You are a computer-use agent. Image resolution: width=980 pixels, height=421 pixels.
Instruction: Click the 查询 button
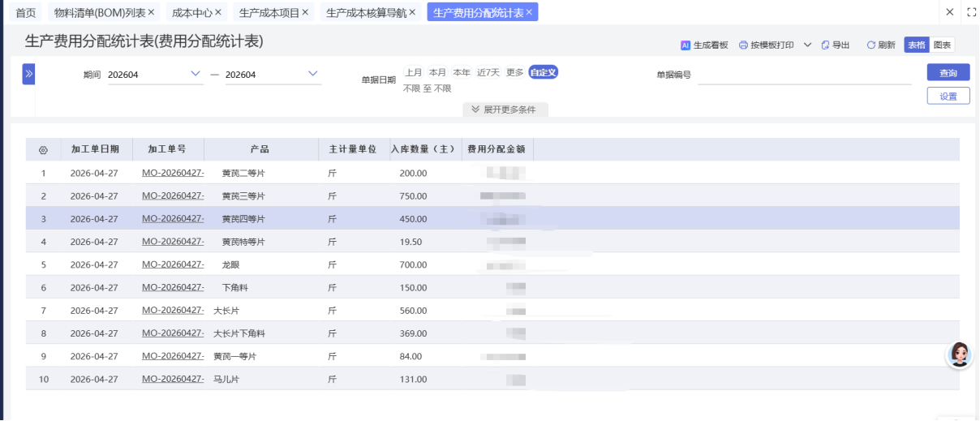click(948, 73)
